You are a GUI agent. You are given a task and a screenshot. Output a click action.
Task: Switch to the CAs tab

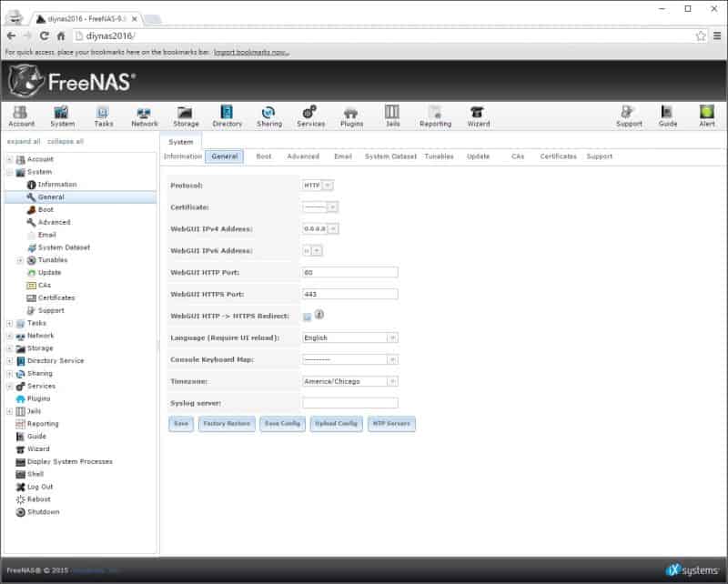pyautogui.click(x=518, y=156)
